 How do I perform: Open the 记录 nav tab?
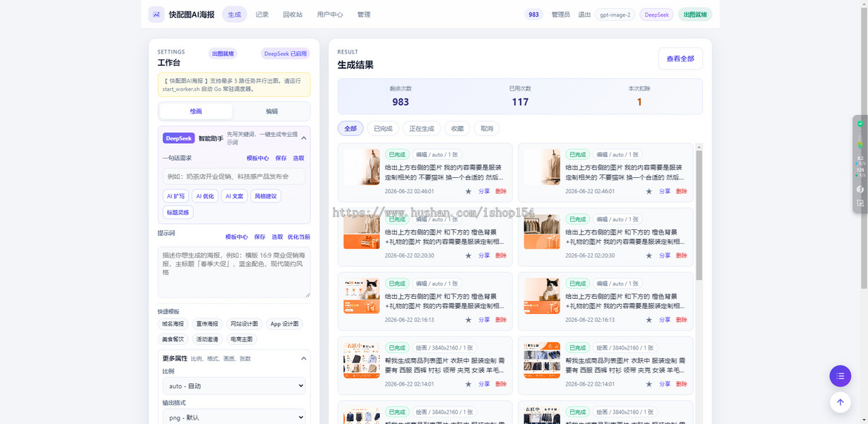(x=262, y=14)
